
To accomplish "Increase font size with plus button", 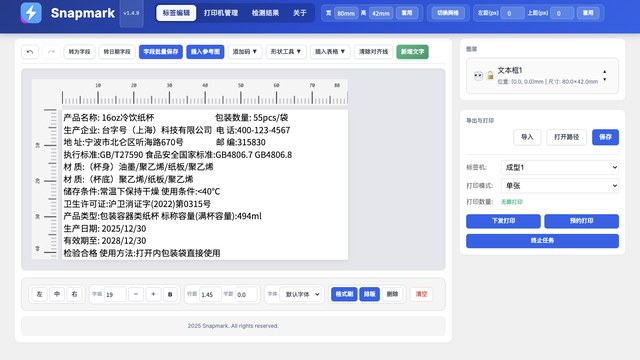I will click(x=153, y=294).
